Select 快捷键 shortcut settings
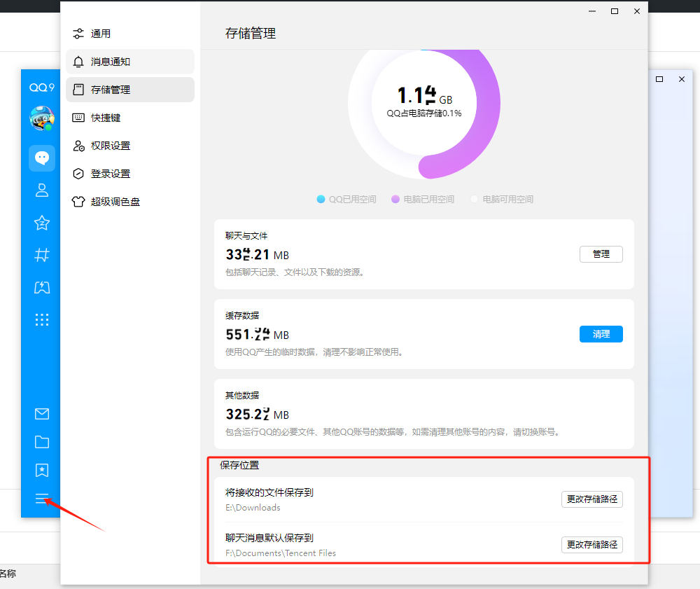Screen dimensions: 700x589 point(130,118)
